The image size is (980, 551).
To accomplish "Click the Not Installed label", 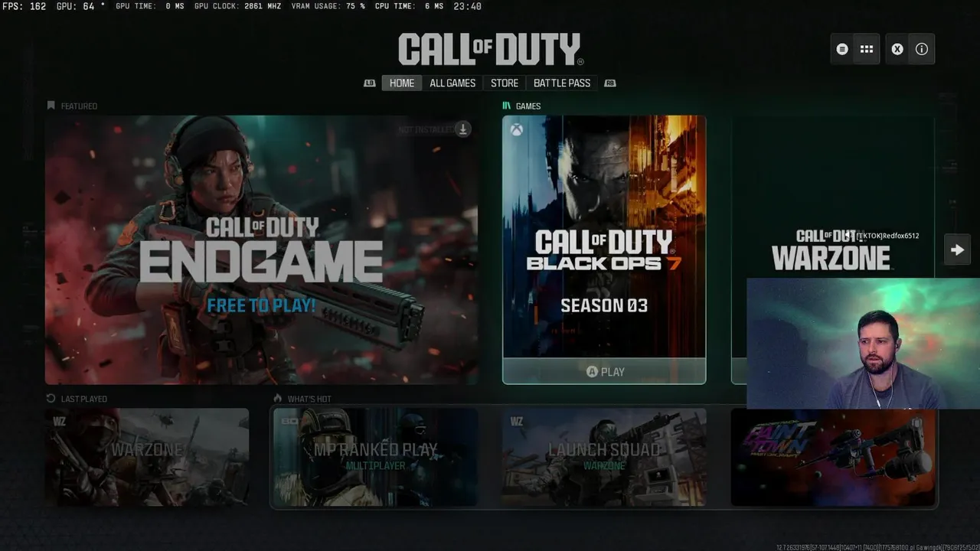I will click(426, 129).
